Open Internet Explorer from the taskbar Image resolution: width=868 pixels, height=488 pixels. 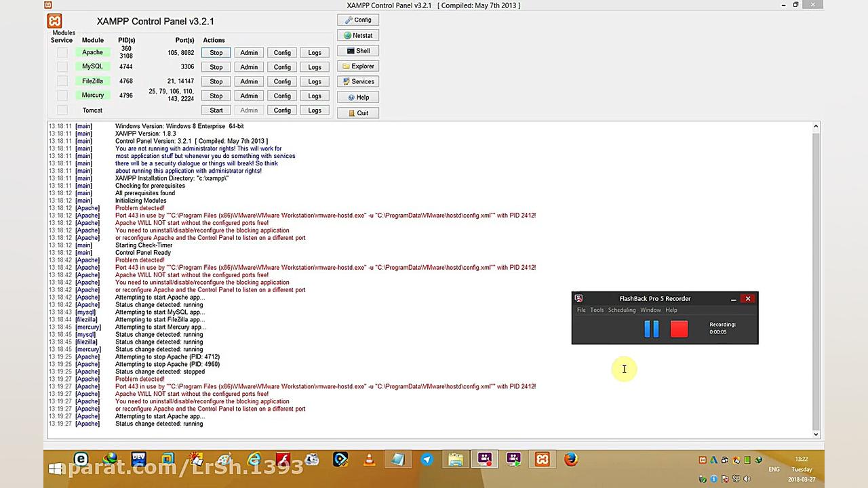click(x=254, y=460)
